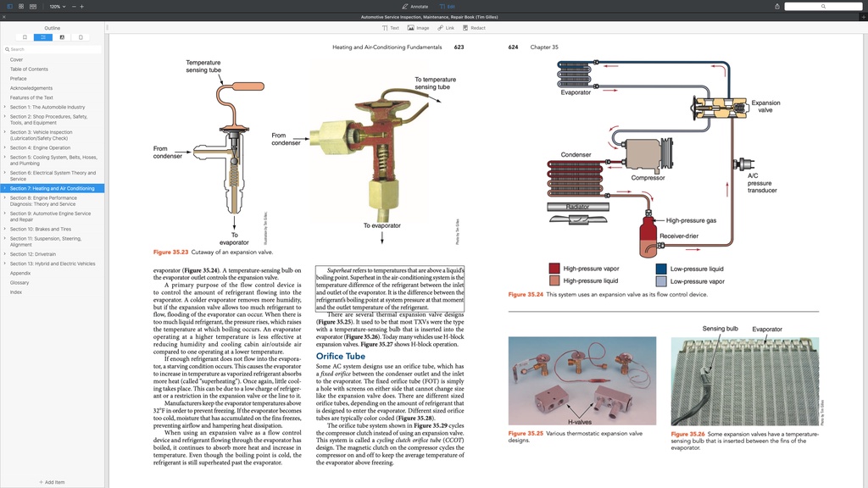Click the Figure 35.26 caption label
Screen dimensions: 868x488
coord(688,435)
